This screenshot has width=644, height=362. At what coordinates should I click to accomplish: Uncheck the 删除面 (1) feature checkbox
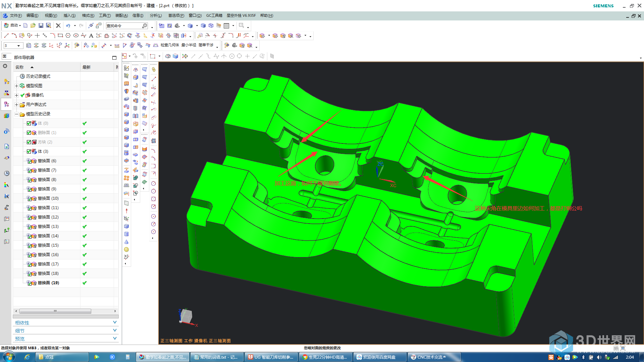pyautogui.click(x=29, y=133)
